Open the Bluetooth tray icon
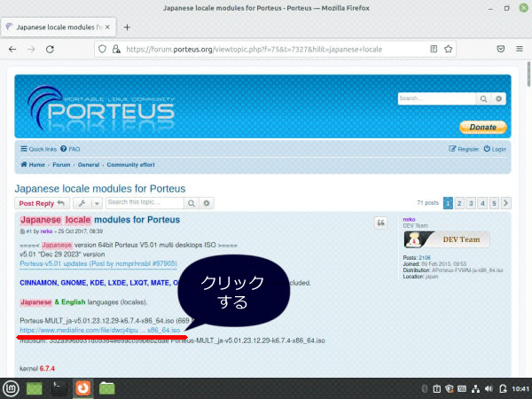Image resolution: width=532 pixels, height=399 pixels. 424,389
